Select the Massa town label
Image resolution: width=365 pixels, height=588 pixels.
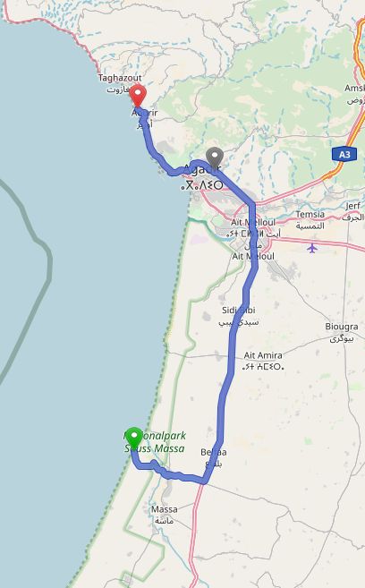click(164, 509)
